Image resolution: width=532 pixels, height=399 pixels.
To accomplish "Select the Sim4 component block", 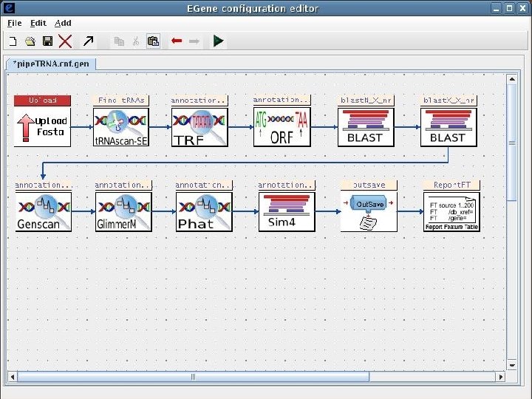I will click(x=287, y=212).
